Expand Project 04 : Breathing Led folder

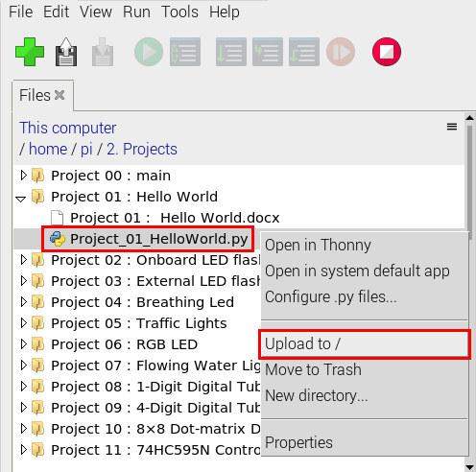pyautogui.click(x=23, y=302)
